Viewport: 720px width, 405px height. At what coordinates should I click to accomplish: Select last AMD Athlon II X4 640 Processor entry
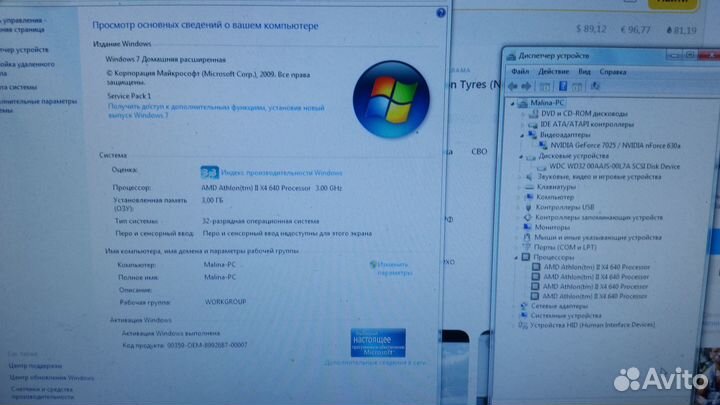click(x=595, y=297)
